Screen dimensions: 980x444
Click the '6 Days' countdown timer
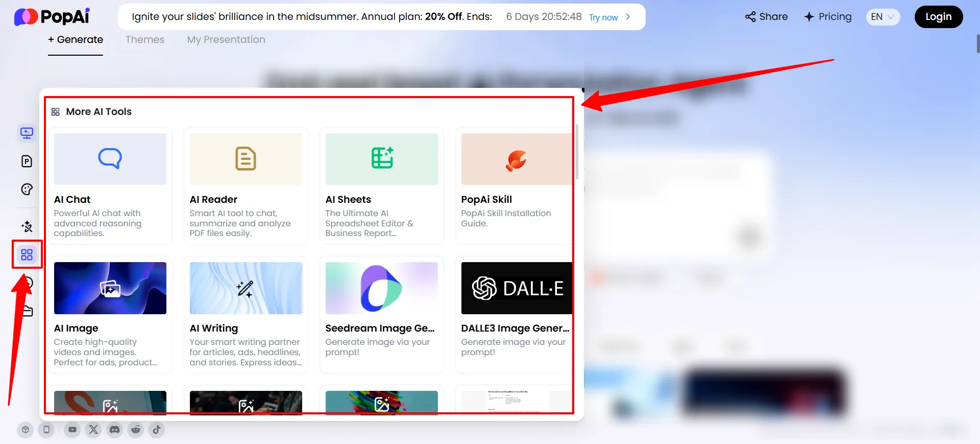click(544, 17)
